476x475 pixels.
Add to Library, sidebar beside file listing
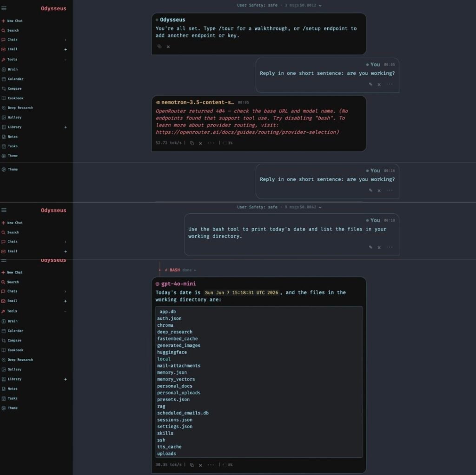click(x=66, y=379)
